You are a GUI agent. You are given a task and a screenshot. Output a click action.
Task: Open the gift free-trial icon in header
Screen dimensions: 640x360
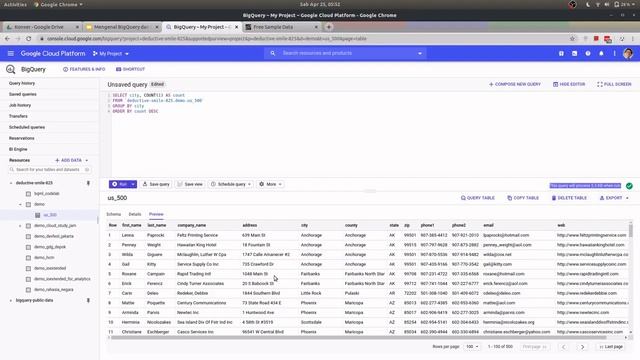(x=561, y=53)
